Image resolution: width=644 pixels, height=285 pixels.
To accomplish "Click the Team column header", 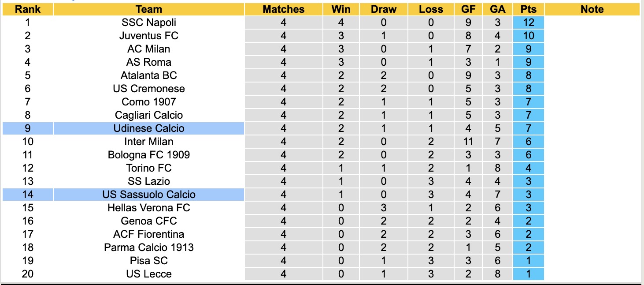I will pos(149,9).
